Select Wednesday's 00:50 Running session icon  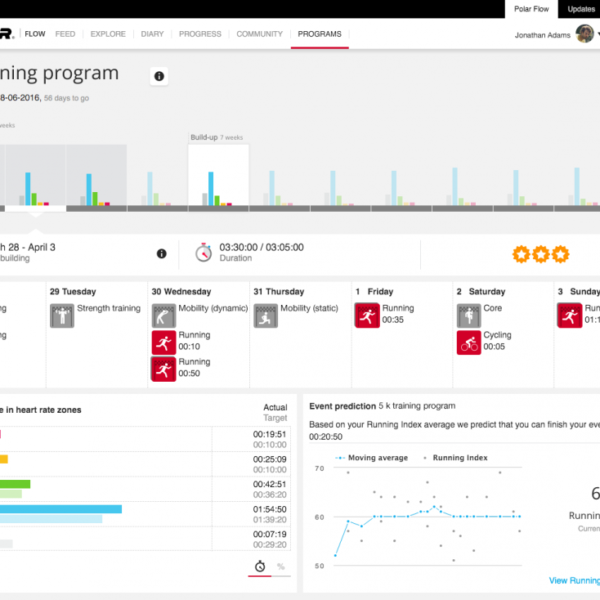[163, 368]
